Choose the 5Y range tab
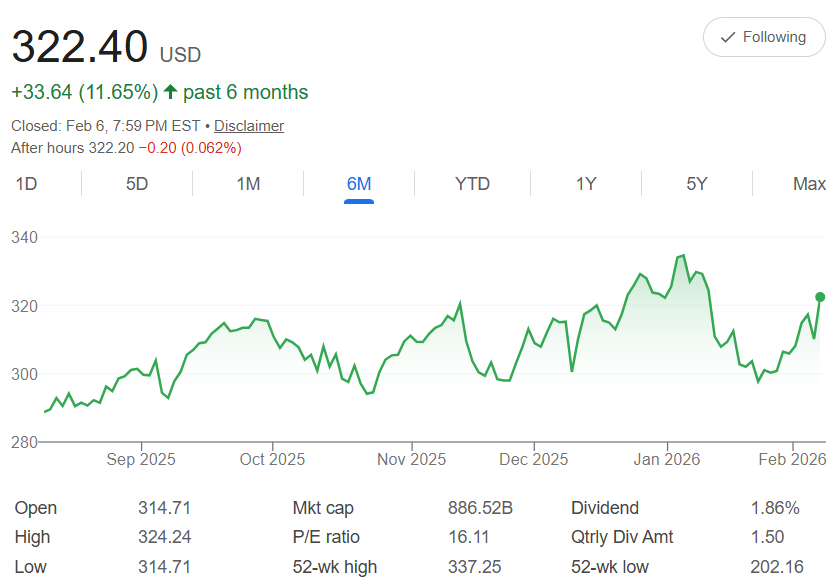This screenshot has height=585, width=838. click(x=697, y=184)
